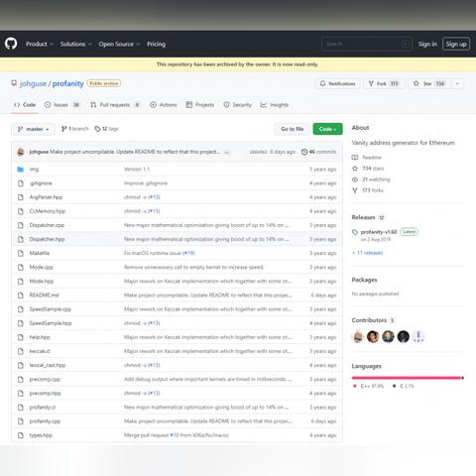This screenshot has height=476, width=476.
Task: Open precomp.hpp file
Action: click(x=45, y=393)
